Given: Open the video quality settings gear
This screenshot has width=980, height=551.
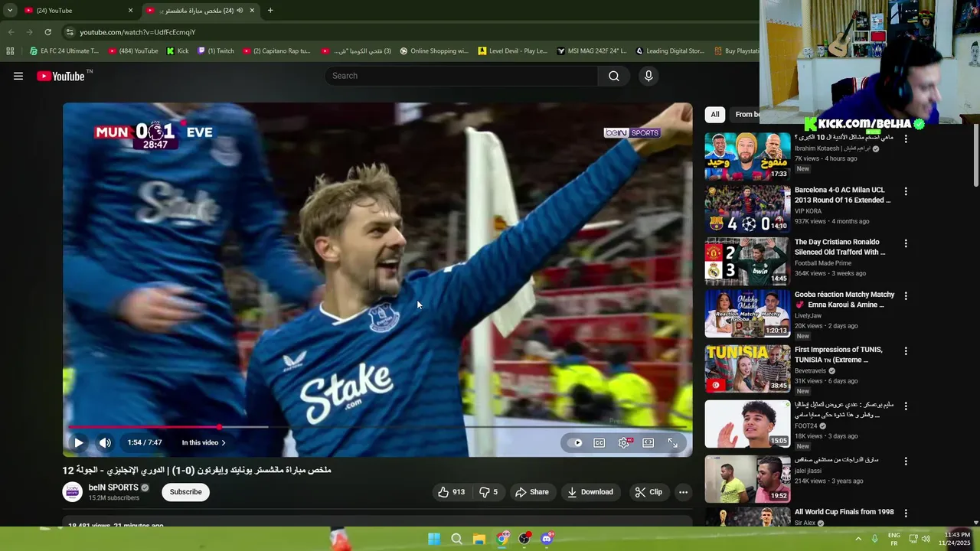Looking at the screenshot, I should (x=625, y=442).
